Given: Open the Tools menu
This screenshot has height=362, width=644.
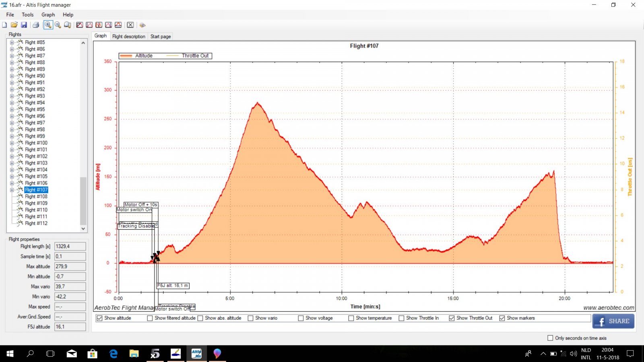Looking at the screenshot, I should tap(28, 14).
